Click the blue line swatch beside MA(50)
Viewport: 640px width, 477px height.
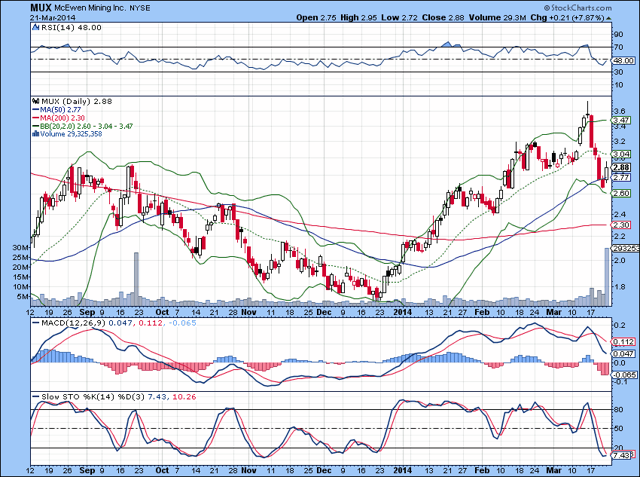36,110
